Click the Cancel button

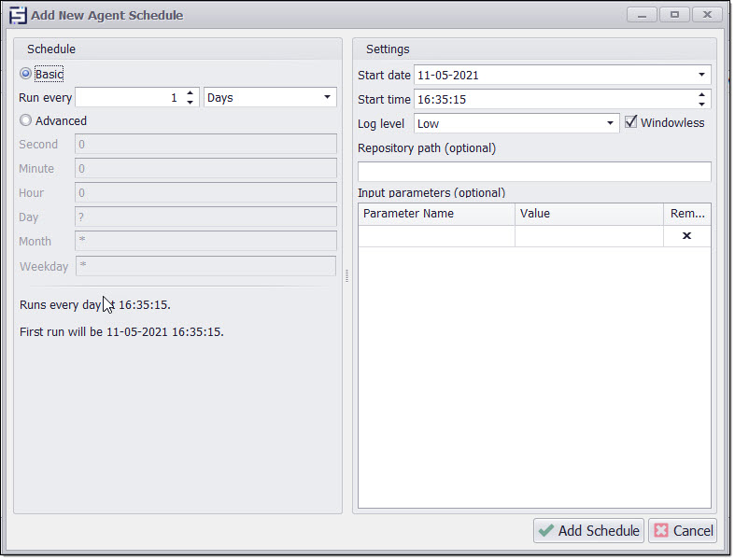click(x=683, y=530)
